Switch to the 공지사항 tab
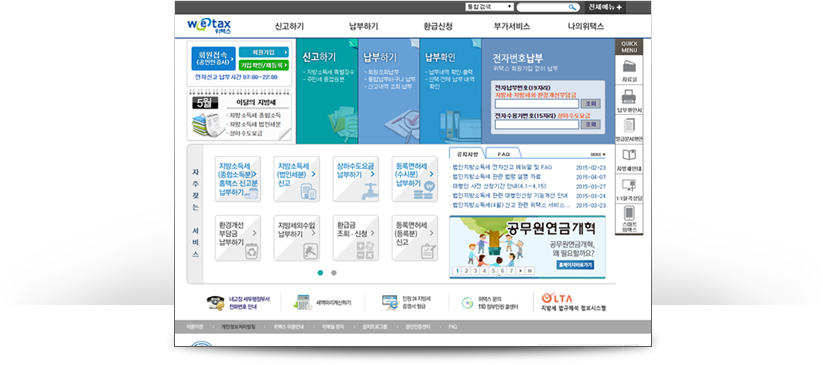 click(x=467, y=154)
